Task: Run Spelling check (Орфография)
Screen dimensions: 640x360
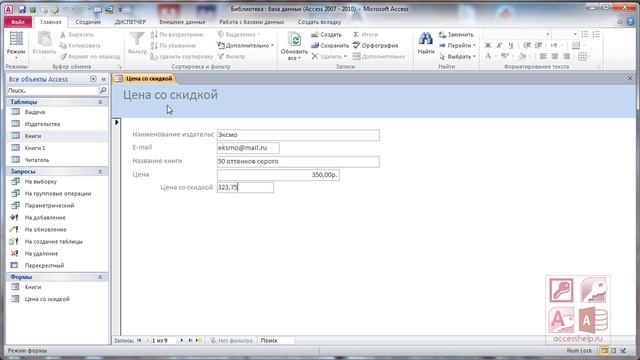Action: coord(375,46)
